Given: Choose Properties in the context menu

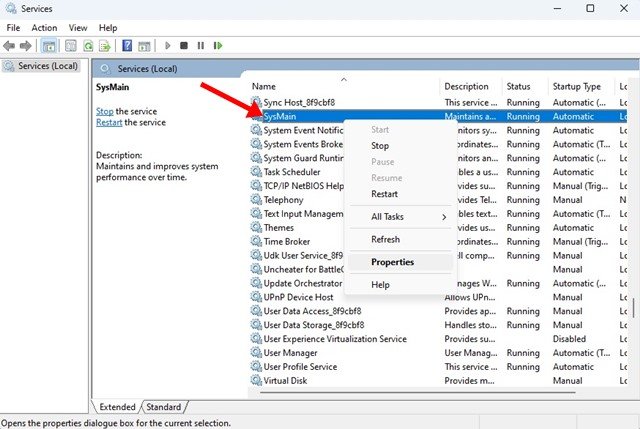Looking at the screenshot, I should (400, 262).
